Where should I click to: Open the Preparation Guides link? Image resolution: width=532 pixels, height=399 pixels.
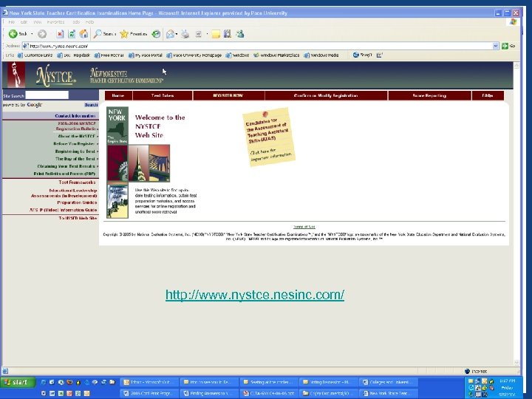(77, 202)
